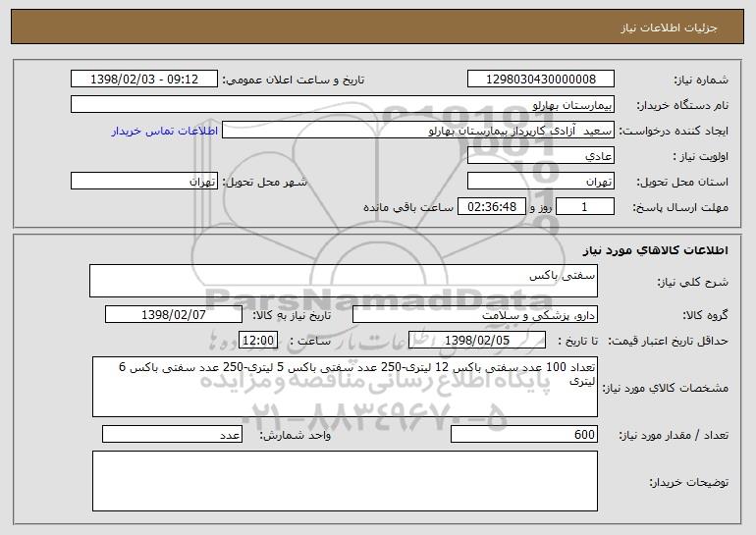Click the quantity field showing 600
Viewport: 756px width, 535px height.
coord(524,434)
